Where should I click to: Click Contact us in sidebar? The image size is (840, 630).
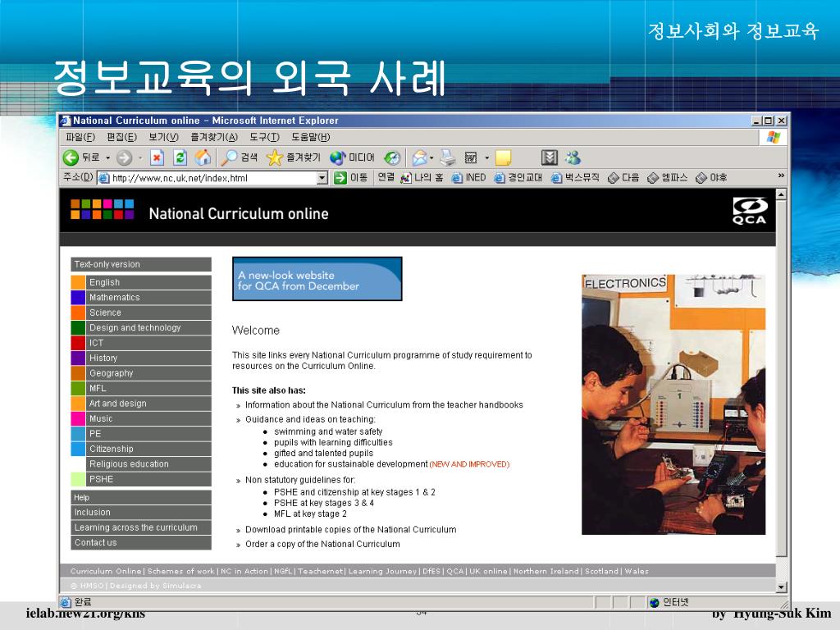(x=141, y=542)
